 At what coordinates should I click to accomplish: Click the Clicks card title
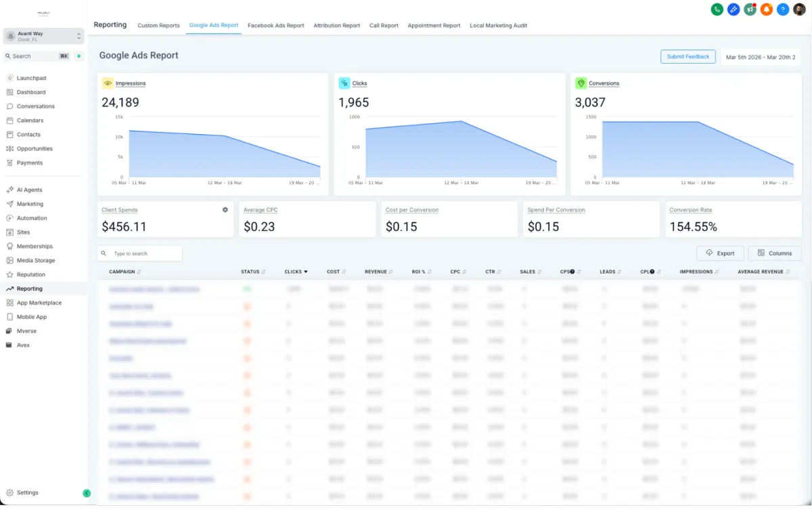pos(359,83)
